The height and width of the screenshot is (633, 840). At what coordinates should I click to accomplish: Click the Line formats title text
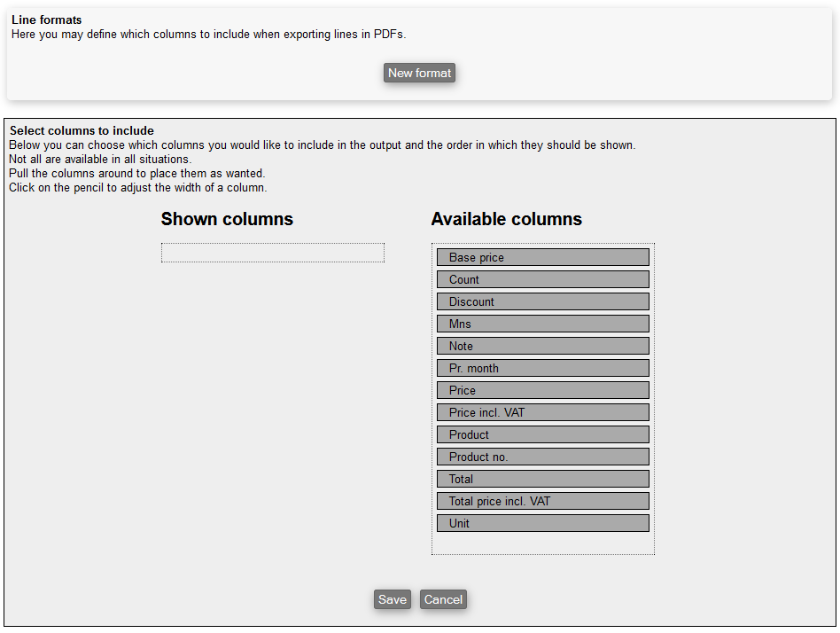coord(47,20)
